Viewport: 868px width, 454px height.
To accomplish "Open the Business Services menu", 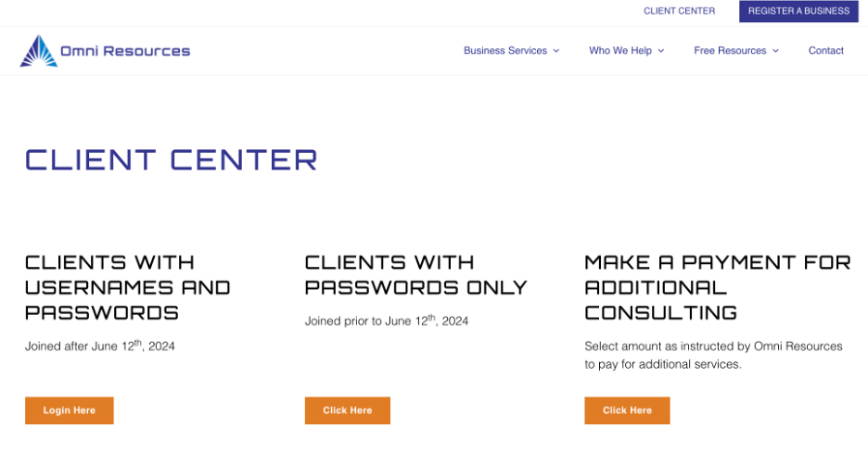I will tap(505, 50).
